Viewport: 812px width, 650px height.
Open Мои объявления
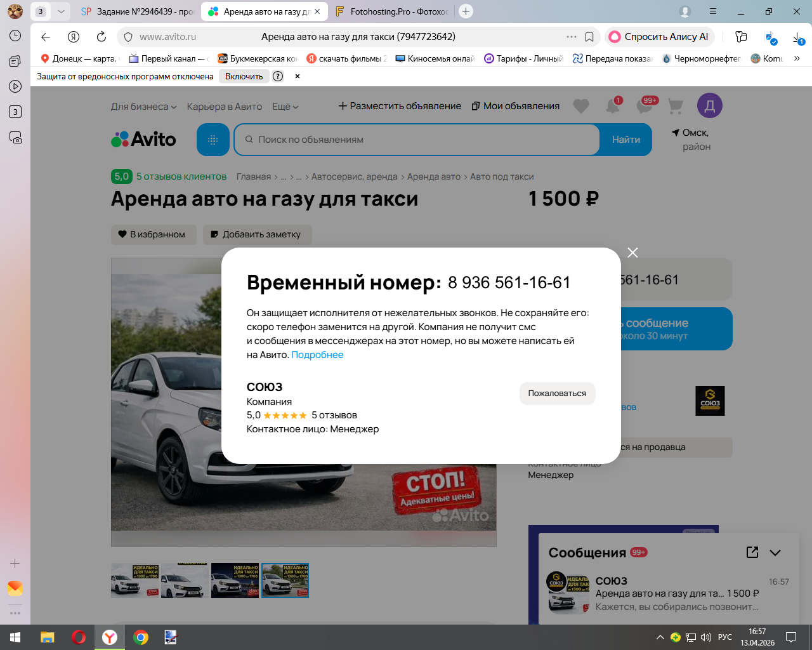[x=516, y=106]
